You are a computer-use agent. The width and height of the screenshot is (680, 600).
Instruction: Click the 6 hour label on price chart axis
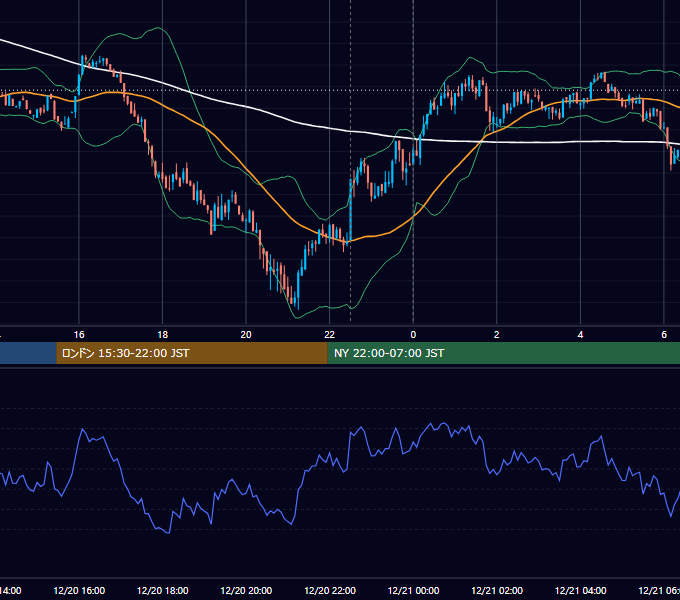coord(664,335)
